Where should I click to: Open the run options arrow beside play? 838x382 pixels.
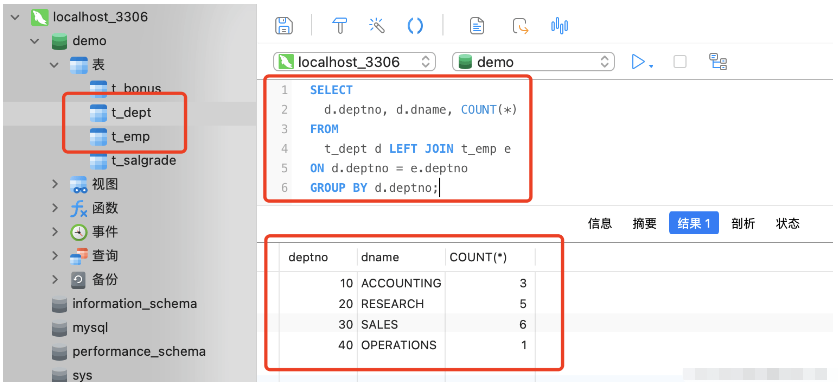click(x=651, y=66)
